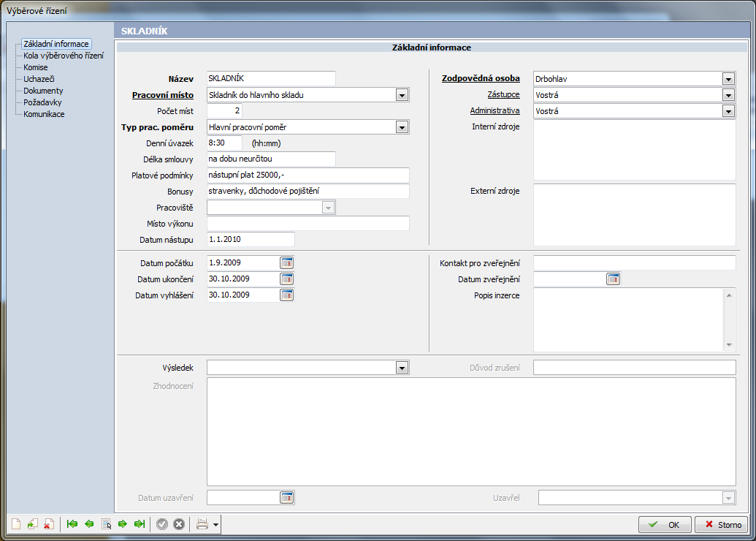756x541 pixels.
Task: Click the copy record icon with green arrow
Action: pos(32,524)
